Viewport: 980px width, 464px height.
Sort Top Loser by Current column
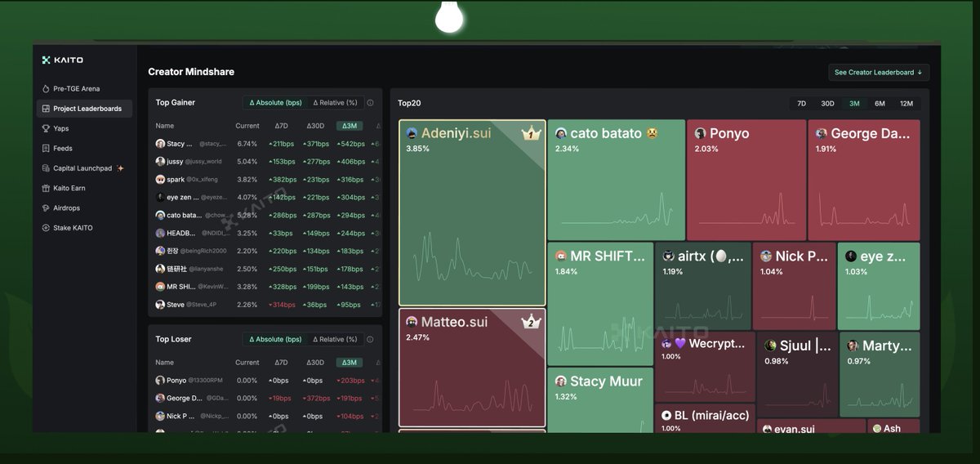(247, 363)
